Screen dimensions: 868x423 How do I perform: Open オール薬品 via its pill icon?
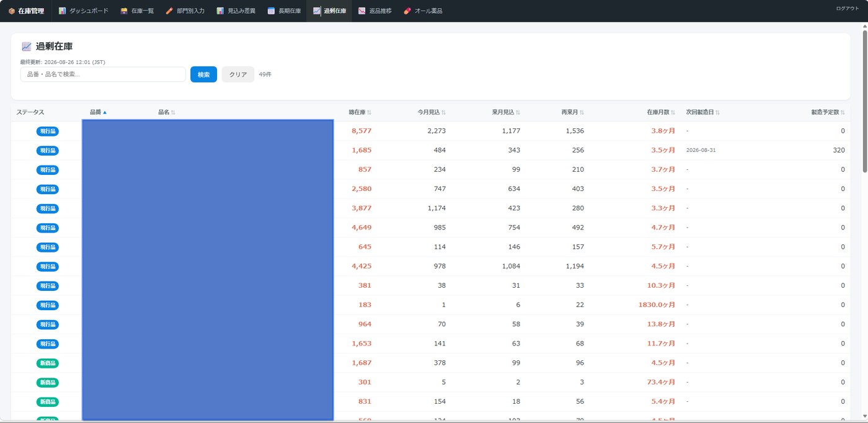pos(407,11)
